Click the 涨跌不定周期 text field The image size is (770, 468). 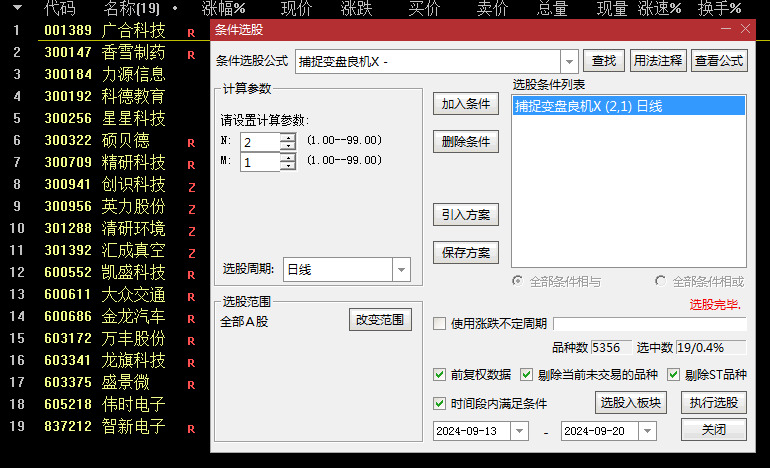click(x=650, y=323)
